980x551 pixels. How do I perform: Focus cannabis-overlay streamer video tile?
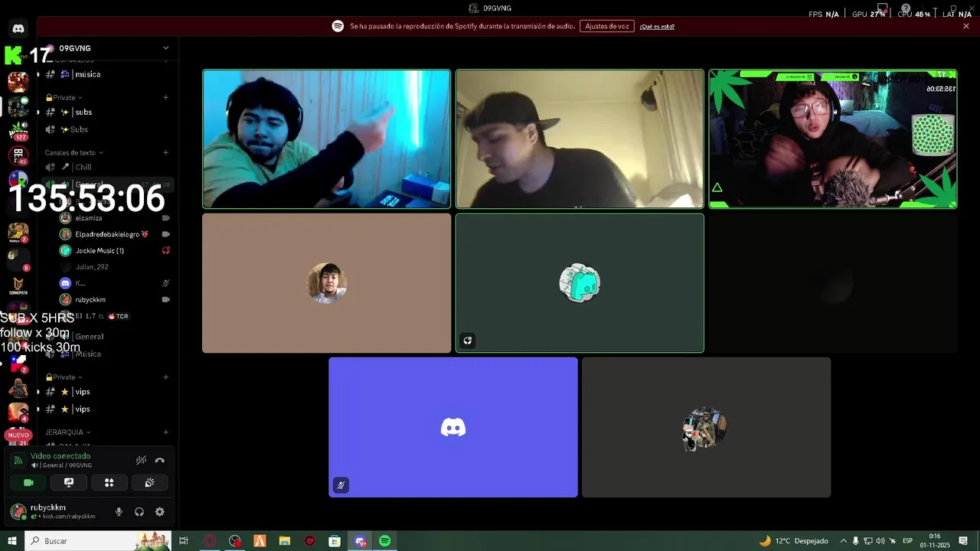tap(833, 139)
